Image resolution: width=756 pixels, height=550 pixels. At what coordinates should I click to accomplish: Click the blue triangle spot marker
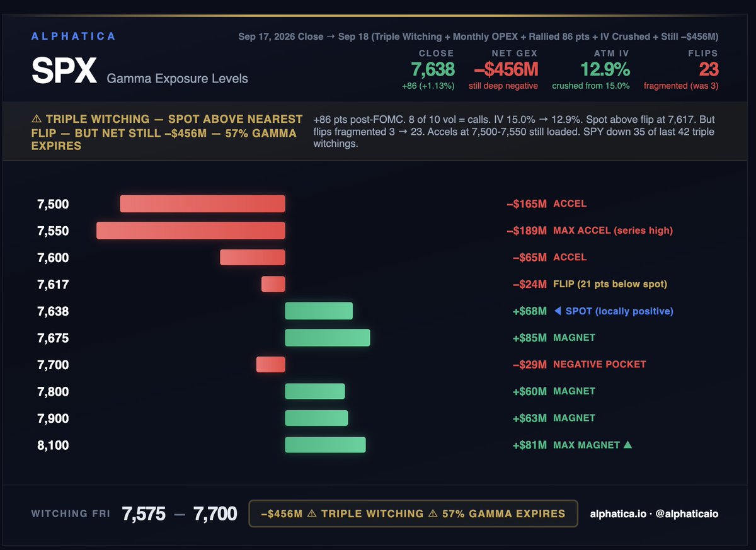[557, 311]
